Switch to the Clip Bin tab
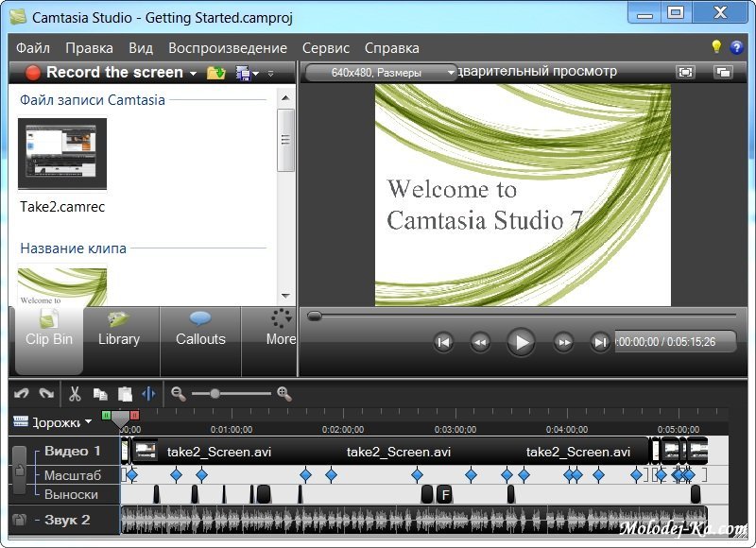This screenshot has width=756, height=548. (49, 340)
